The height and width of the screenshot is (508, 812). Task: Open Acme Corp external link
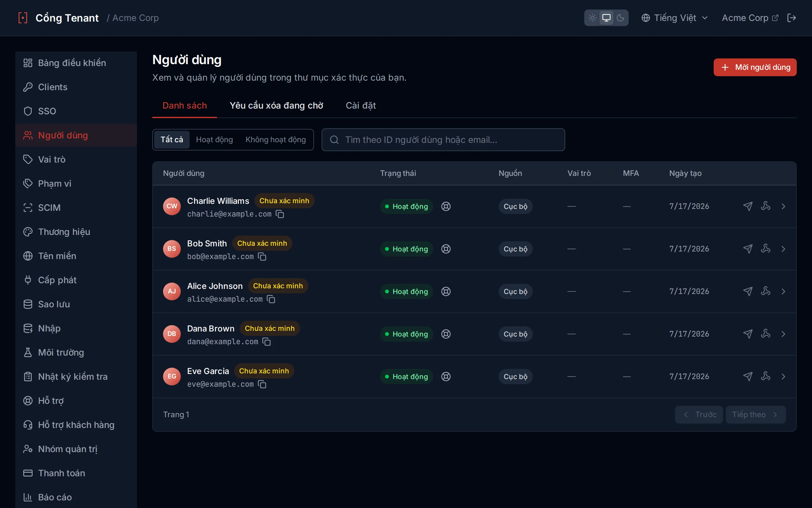(x=750, y=18)
